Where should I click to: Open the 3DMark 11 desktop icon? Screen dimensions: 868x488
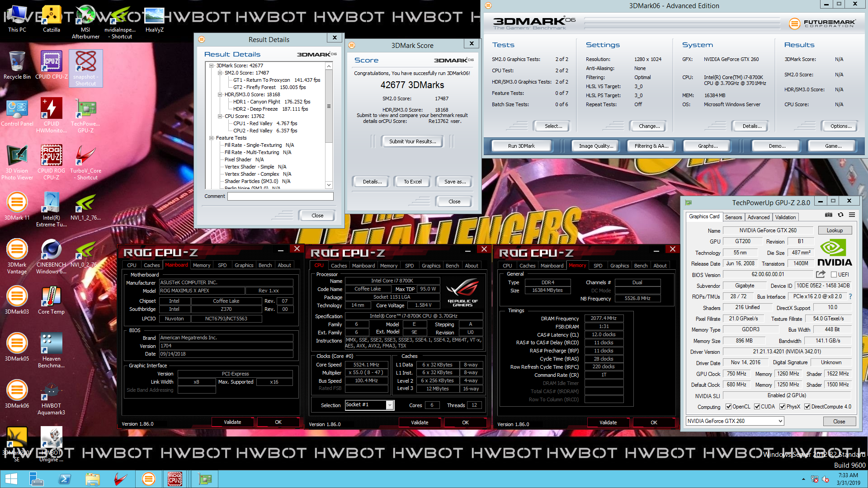[x=17, y=206]
